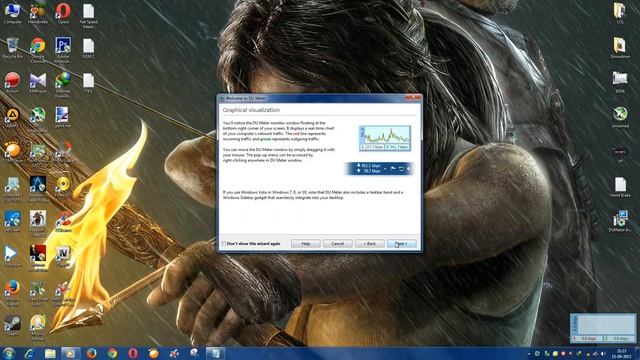This screenshot has width=640, height=360.
Task: Open the Recycle Bin icon
Action: point(12,48)
